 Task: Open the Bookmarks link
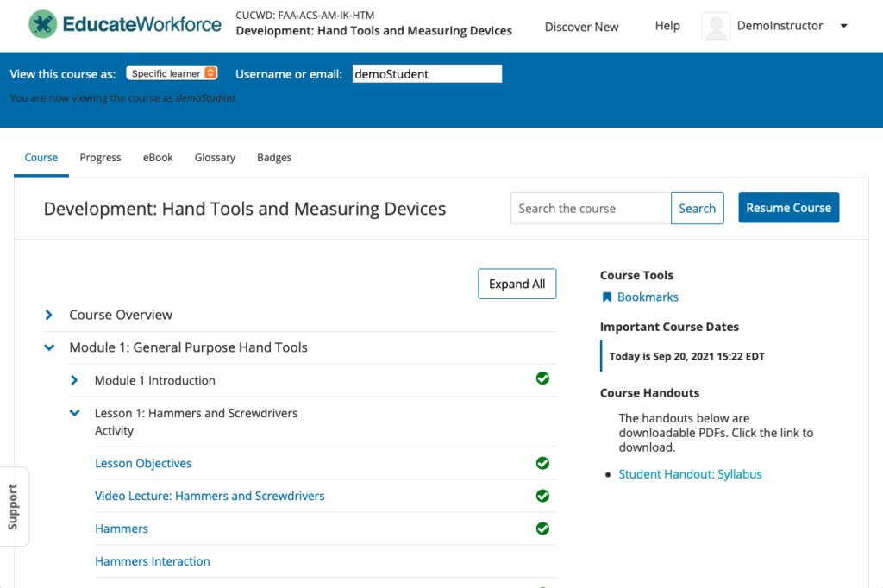coord(648,297)
